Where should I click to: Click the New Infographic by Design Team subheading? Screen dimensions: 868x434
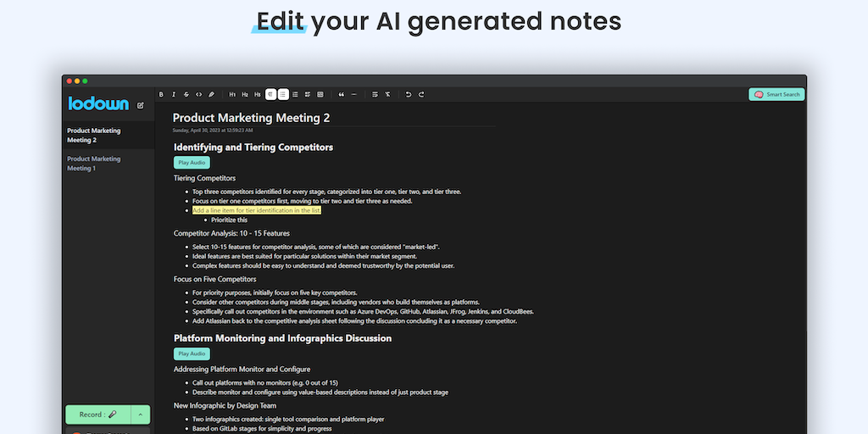point(225,406)
